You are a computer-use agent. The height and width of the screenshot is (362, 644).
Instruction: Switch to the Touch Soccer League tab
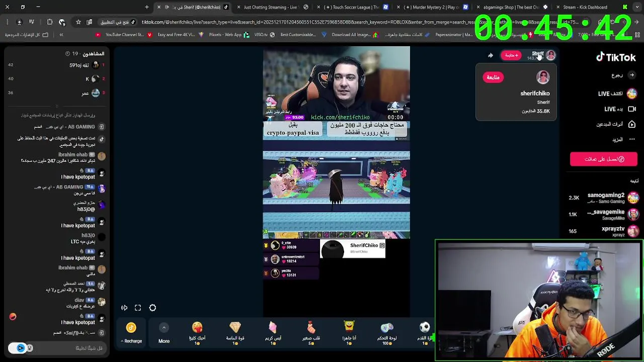pyautogui.click(x=352, y=7)
